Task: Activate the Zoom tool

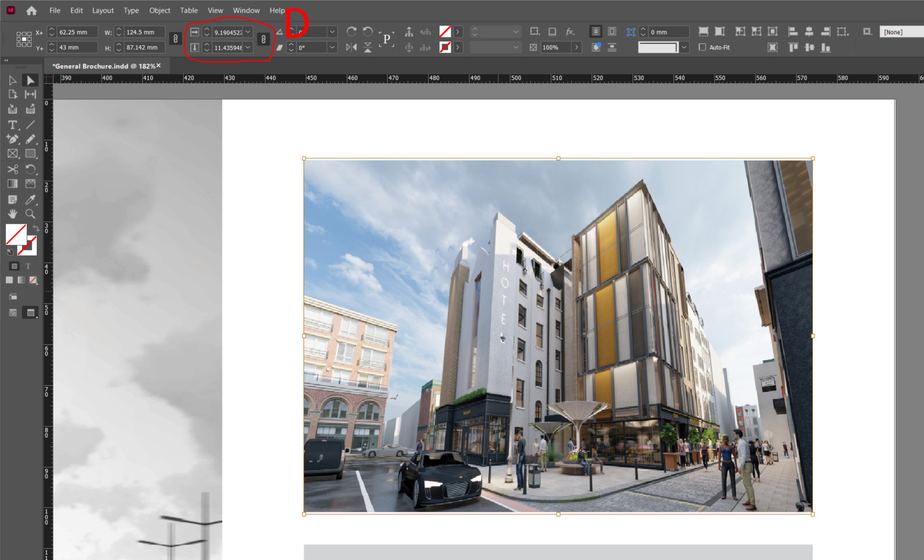Action: point(30,214)
